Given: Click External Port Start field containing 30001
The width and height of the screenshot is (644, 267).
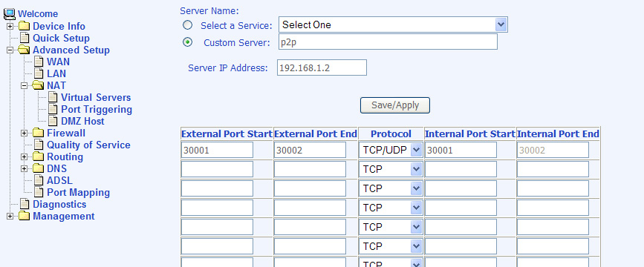Looking at the screenshot, I should [218, 150].
